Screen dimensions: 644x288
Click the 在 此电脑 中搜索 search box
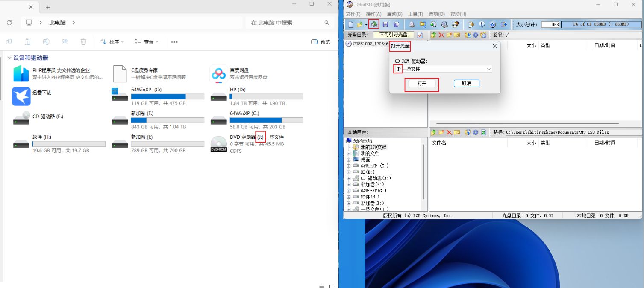(x=286, y=23)
